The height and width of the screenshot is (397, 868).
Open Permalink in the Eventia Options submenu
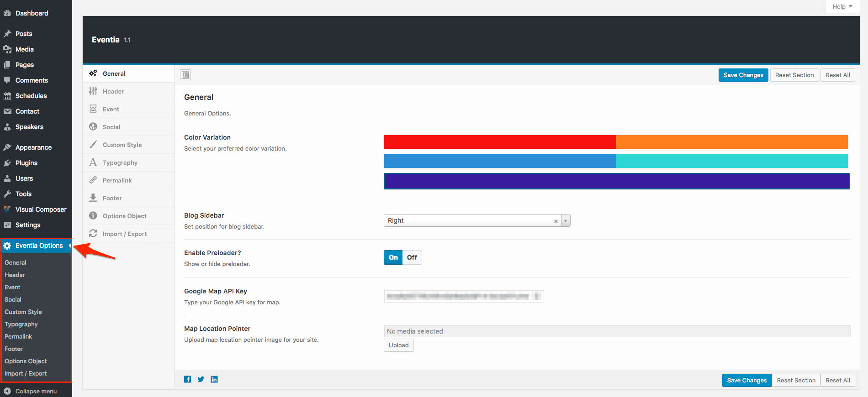click(18, 336)
